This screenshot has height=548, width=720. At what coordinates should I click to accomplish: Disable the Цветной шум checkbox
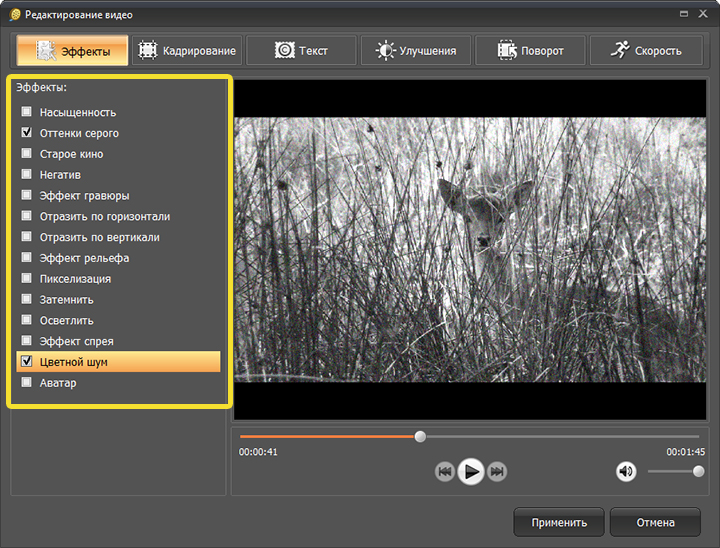[x=27, y=362]
